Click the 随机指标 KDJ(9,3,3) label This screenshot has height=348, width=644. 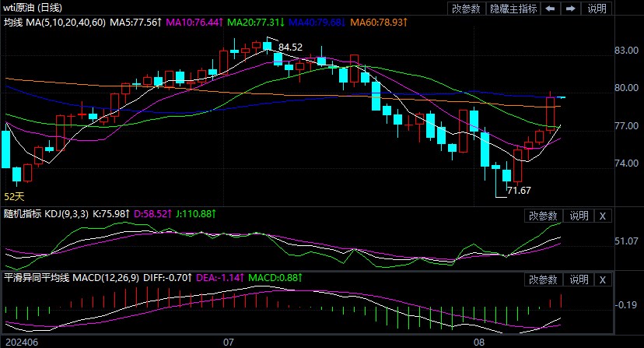click(x=46, y=214)
